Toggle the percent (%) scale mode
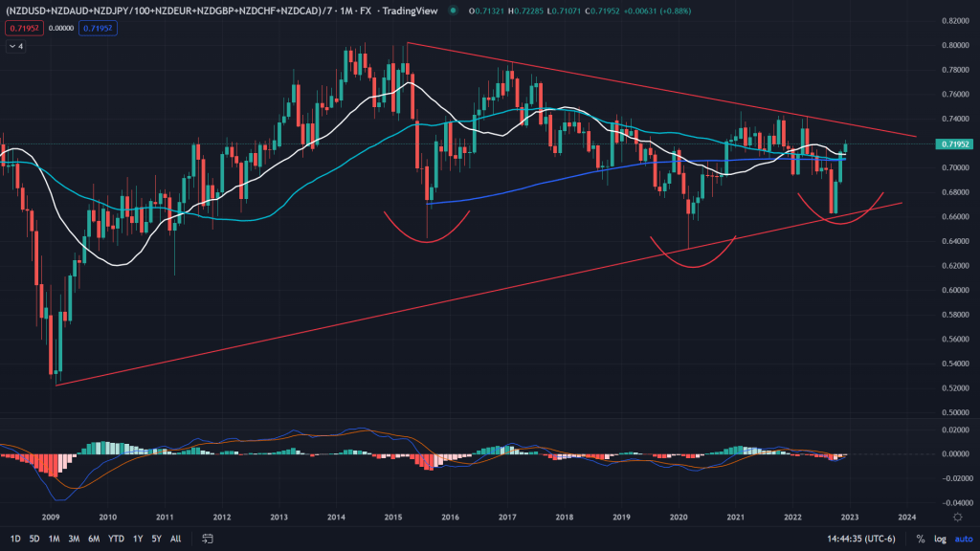This screenshot has height=551, width=980. click(920, 539)
